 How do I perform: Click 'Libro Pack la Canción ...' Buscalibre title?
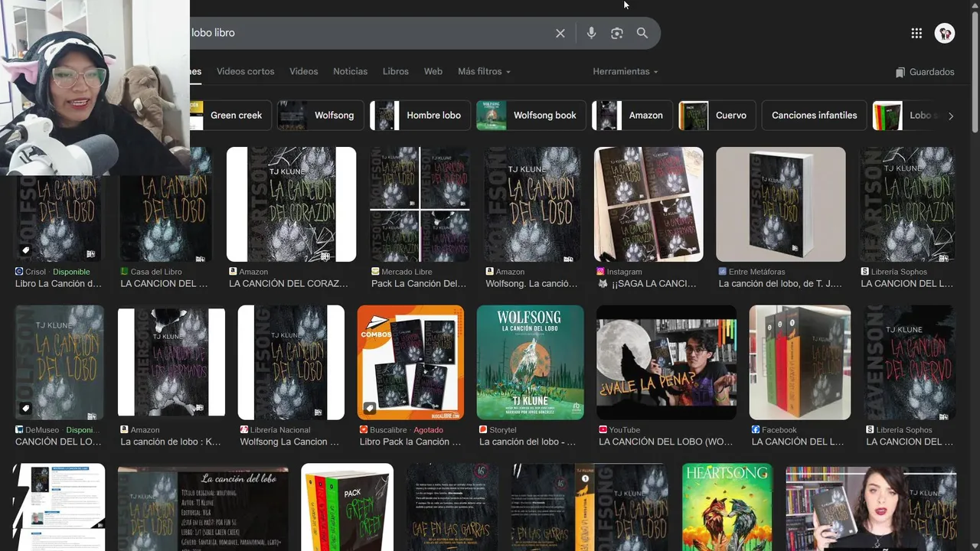coord(410,442)
